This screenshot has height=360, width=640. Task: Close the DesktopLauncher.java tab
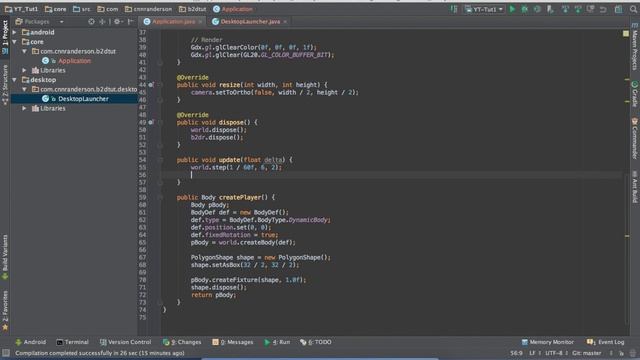pos(285,22)
